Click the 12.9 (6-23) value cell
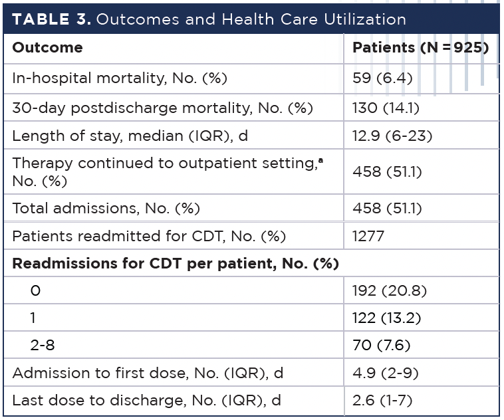504x420 pixels. tap(392, 136)
